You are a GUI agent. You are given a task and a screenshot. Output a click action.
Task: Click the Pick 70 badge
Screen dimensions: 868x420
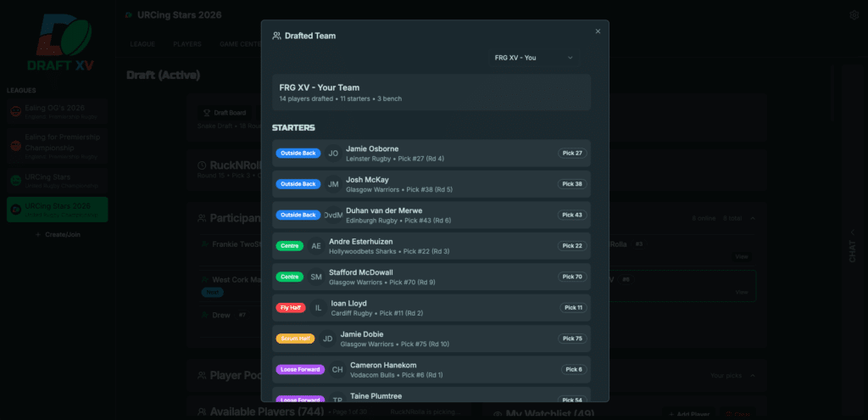tap(572, 277)
